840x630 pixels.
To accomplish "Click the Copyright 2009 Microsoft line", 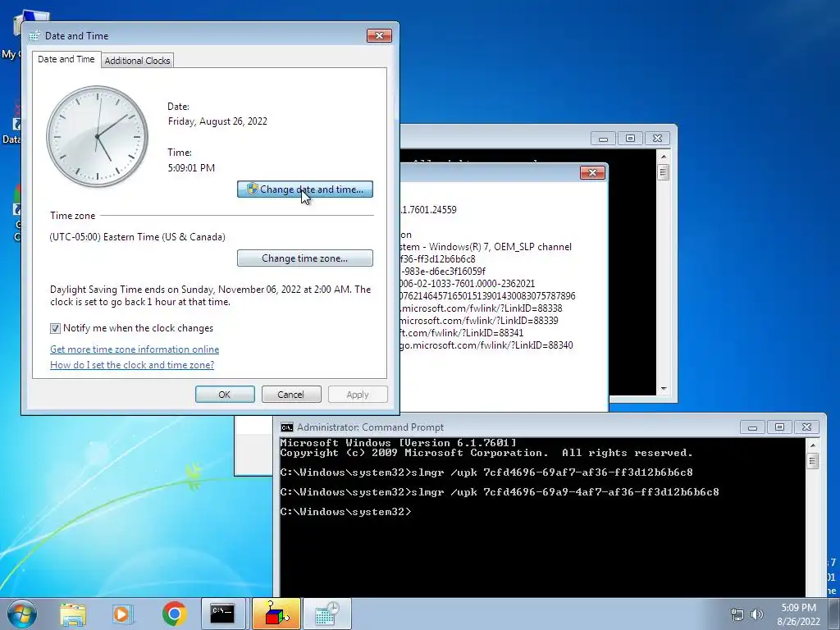I will pyautogui.click(x=486, y=453).
